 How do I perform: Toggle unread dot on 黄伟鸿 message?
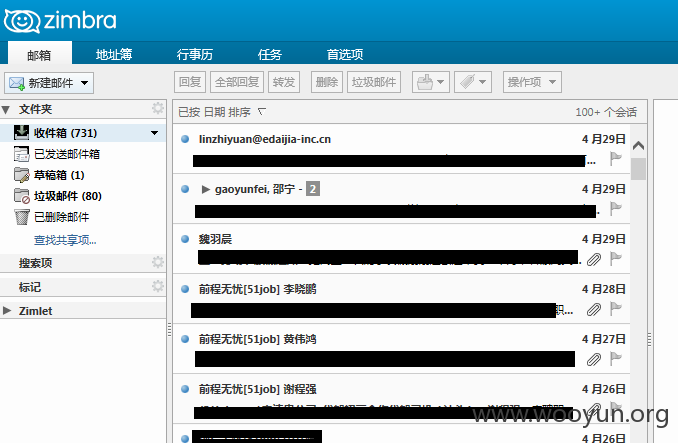click(185, 339)
